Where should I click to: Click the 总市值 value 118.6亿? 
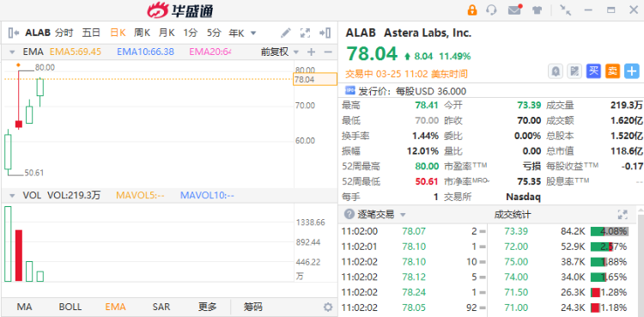[x=627, y=151]
